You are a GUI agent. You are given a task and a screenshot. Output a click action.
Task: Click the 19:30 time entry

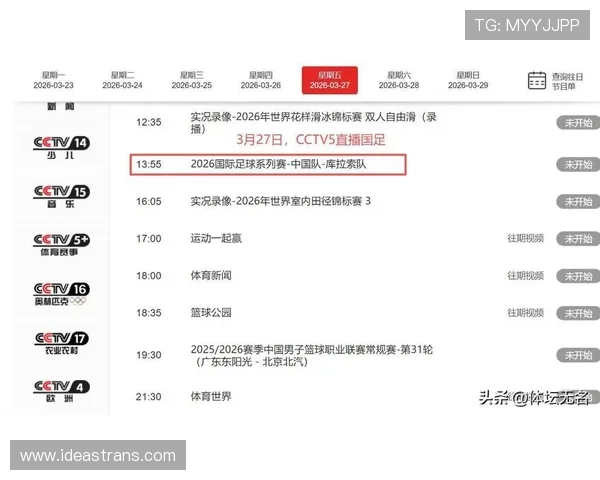point(149,355)
